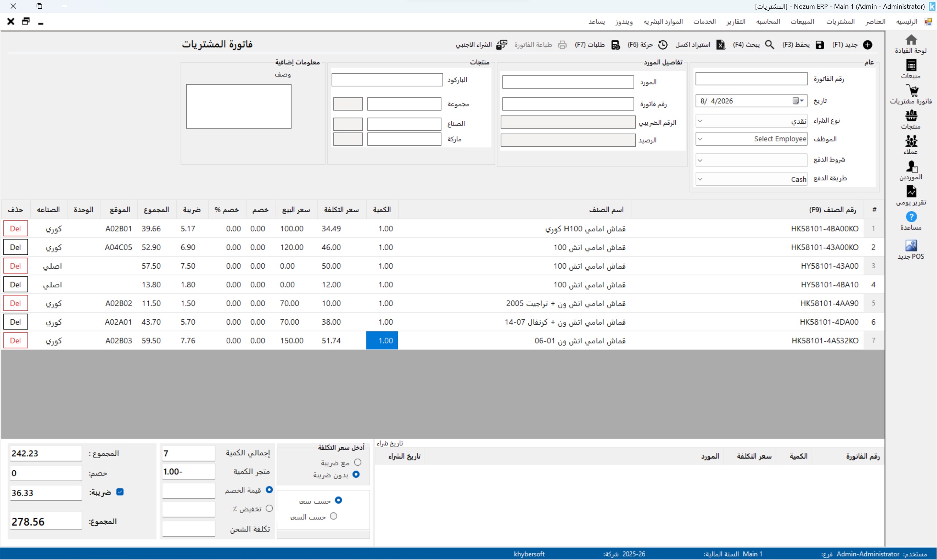The height and width of the screenshot is (560, 937).
Task: Expand نوع الشراء dropdown showing نقدي
Action: pyautogui.click(x=700, y=121)
